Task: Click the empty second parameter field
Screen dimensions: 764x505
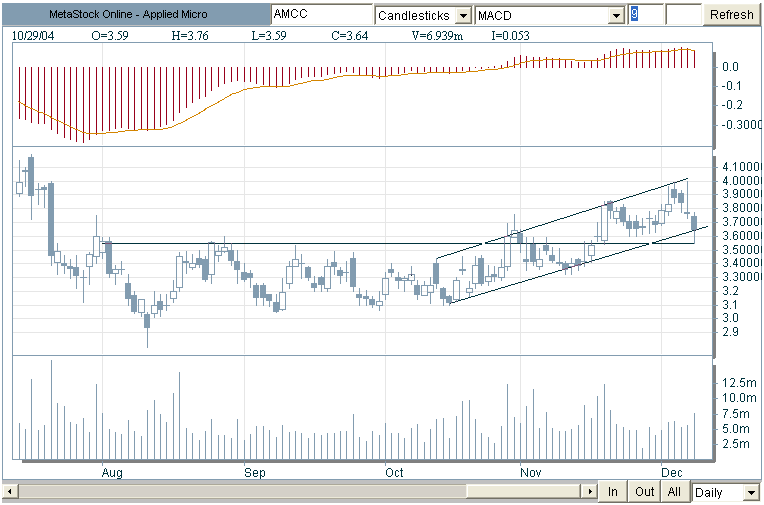Action: [683, 15]
